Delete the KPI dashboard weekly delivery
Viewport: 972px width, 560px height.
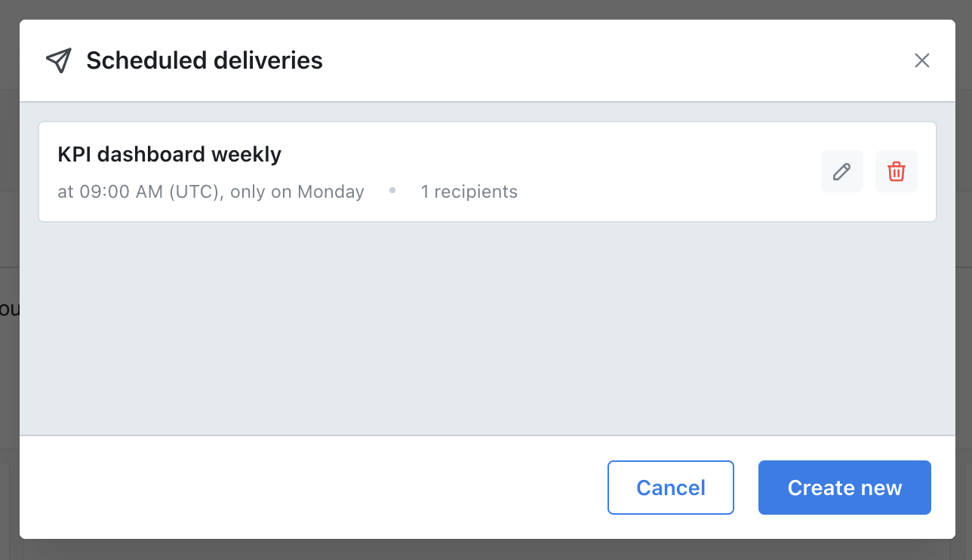[x=896, y=171]
